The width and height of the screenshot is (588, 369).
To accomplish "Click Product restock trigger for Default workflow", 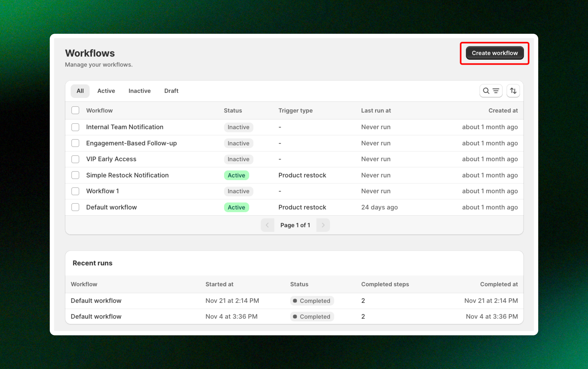I will click(302, 207).
